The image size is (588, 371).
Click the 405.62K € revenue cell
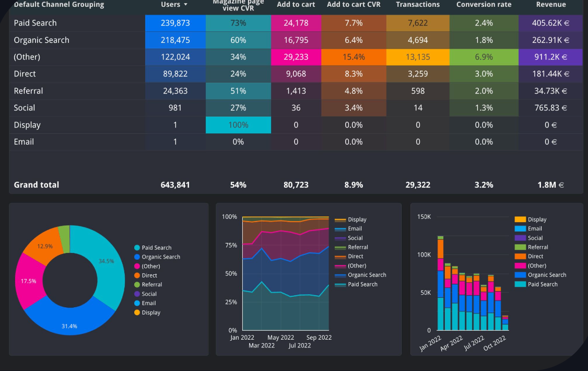coord(550,23)
